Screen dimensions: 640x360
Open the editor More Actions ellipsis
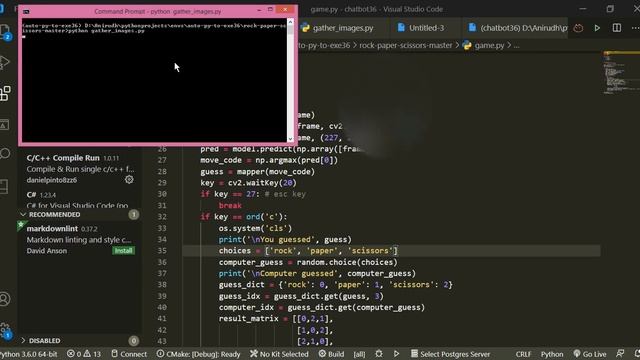(x=635, y=28)
